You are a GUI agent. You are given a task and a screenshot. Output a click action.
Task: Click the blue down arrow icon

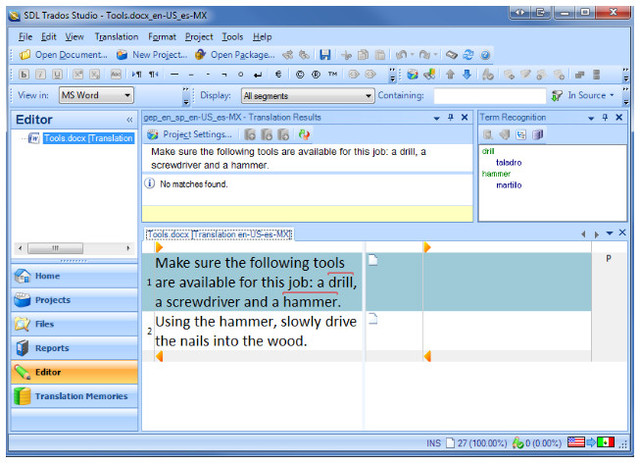pos(467,74)
